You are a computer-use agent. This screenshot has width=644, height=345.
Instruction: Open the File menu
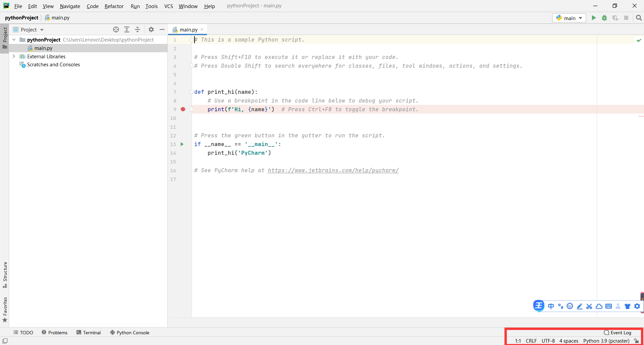(x=18, y=6)
